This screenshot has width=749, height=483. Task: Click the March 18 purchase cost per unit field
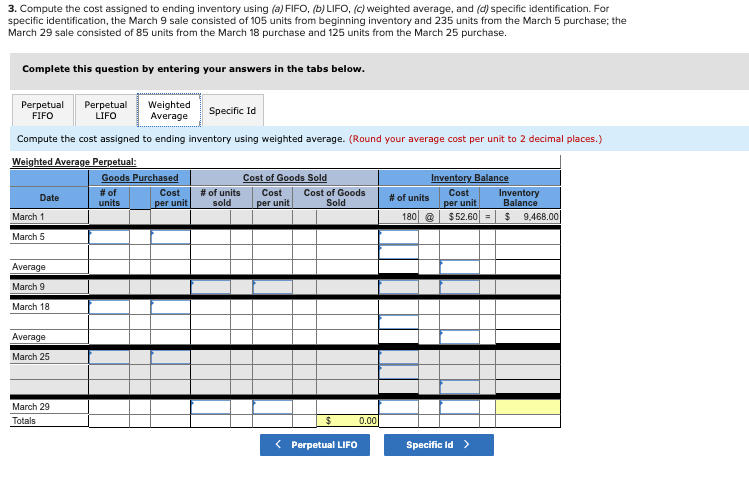(x=171, y=307)
